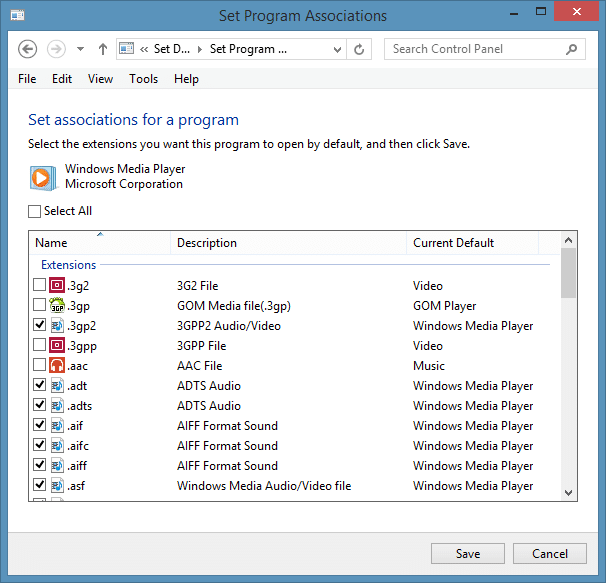
Task: Click the list scroll up arrow
Action: point(568,240)
